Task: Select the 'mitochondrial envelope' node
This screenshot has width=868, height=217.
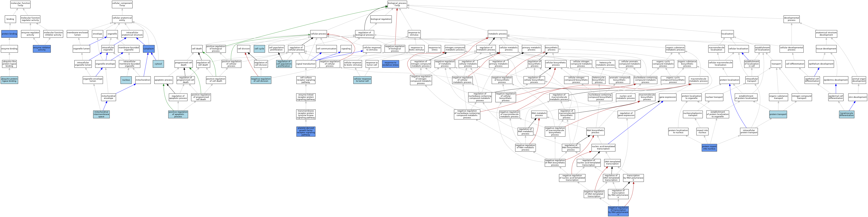Action: [109, 97]
